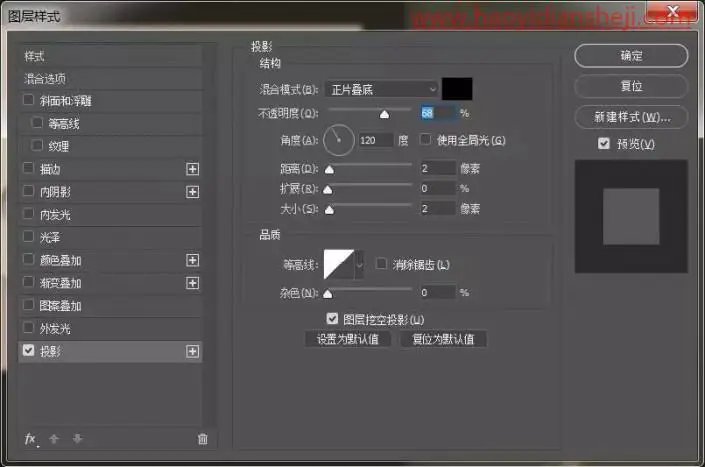
Task: Enable the 等高线 sub-option checkbox
Action: tap(37, 123)
